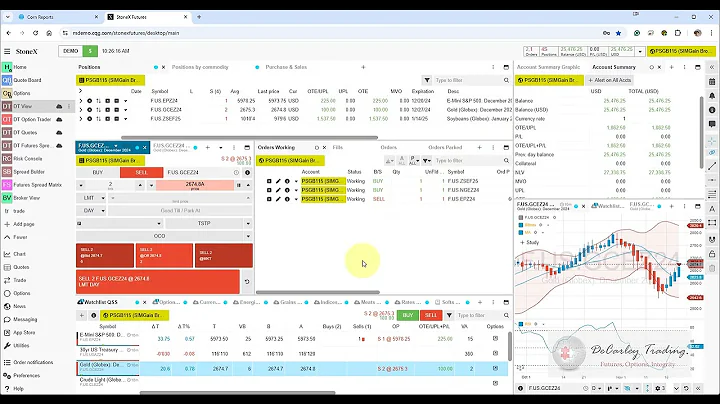The height and width of the screenshot is (404, 720).
Task: Click bell alerts icon in right toolbar
Action: pyautogui.click(x=712, y=96)
